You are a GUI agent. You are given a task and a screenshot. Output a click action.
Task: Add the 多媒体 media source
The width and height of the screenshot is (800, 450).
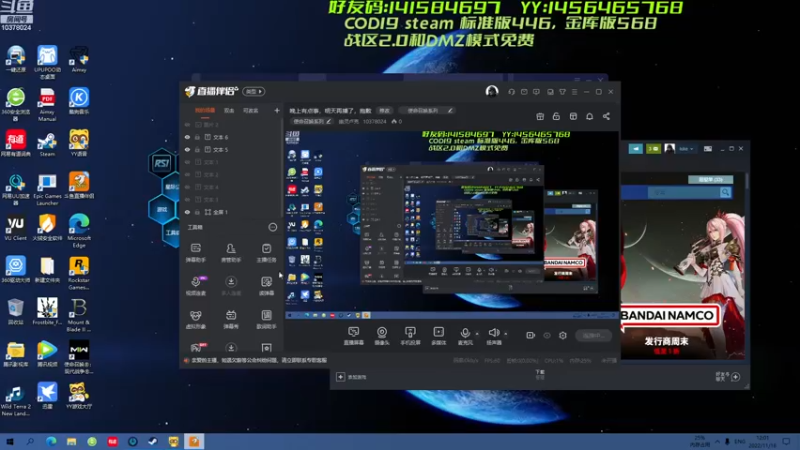tap(438, 336)
